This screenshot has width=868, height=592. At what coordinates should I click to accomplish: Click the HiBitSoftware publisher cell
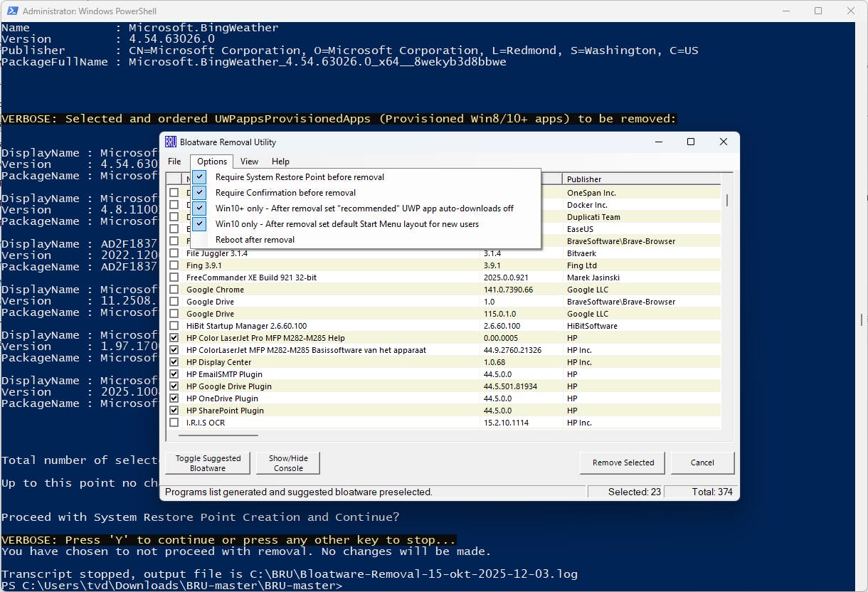[x=592, y=326]
